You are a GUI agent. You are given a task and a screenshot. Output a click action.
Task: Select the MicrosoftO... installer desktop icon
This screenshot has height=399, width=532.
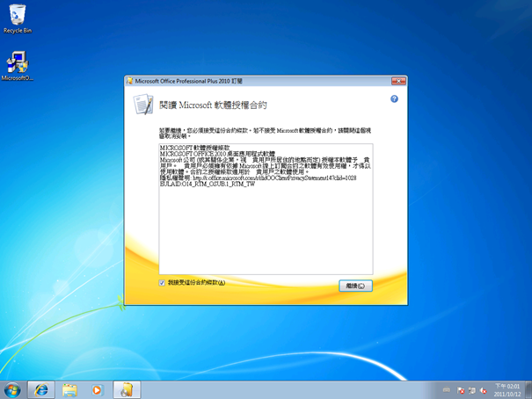(18, 66)
